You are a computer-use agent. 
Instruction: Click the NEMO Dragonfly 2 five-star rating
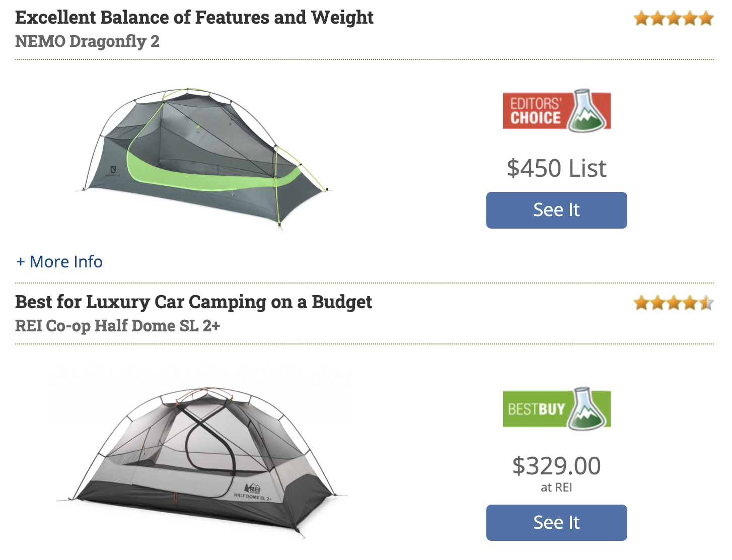pos(674,19)
